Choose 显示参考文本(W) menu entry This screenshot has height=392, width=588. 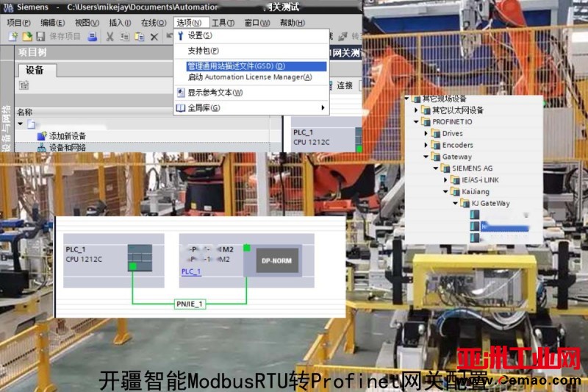[x=215, y=93]
